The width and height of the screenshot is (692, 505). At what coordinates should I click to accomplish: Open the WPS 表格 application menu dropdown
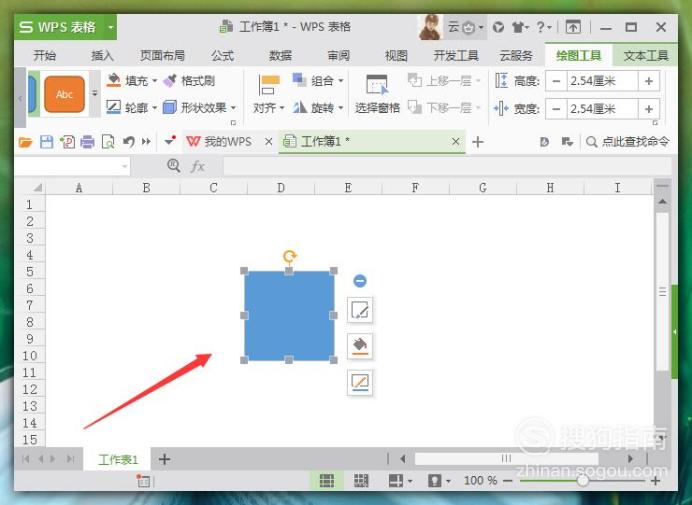point(111,27)
